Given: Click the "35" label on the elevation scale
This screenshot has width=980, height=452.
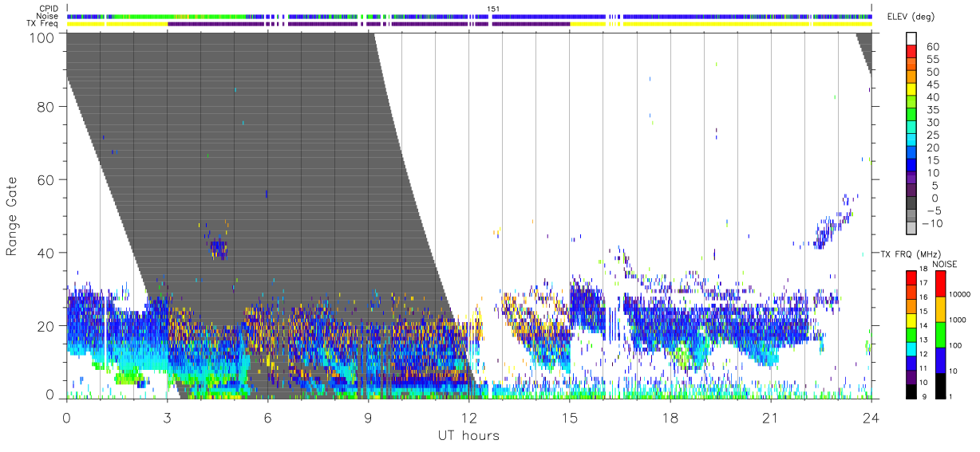Looking at the screenshot, I should point(932,110).
